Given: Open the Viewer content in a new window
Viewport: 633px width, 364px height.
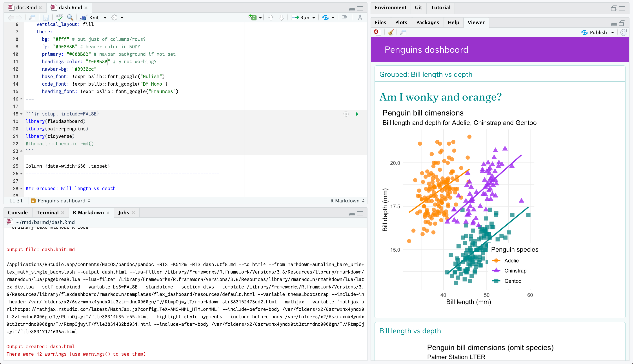Looking at the screenshot, I should click(403, 32).
